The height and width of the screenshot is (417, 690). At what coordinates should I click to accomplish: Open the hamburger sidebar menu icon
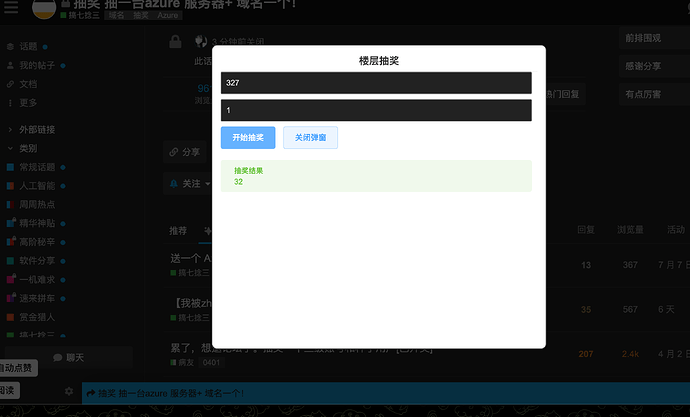[11, 7]
